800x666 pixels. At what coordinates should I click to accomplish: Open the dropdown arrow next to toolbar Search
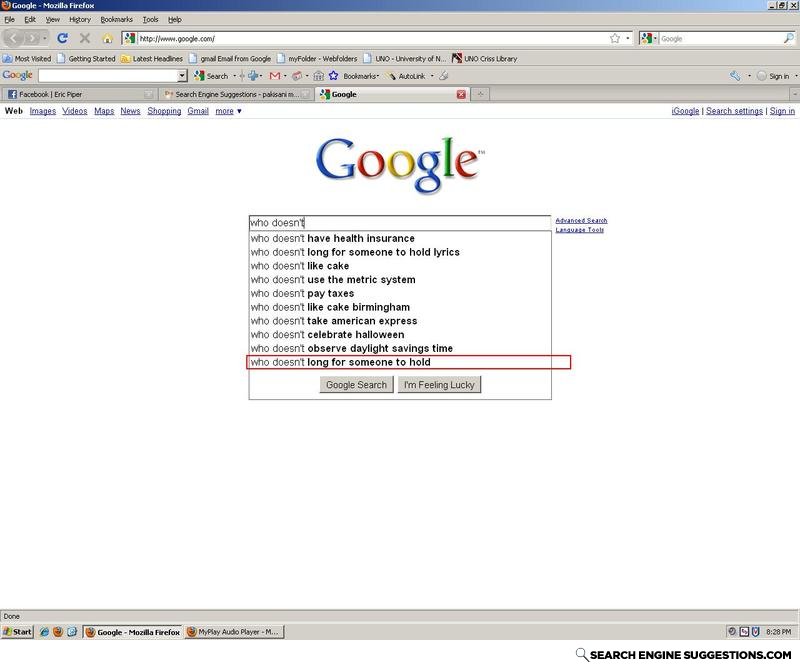tap(235, 76)
